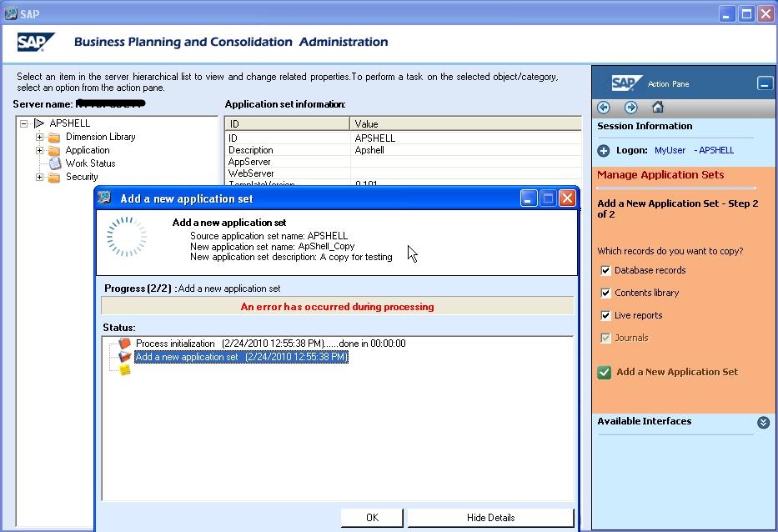Select Process initialization status row
778x532 pixels.
click(270, 344)
